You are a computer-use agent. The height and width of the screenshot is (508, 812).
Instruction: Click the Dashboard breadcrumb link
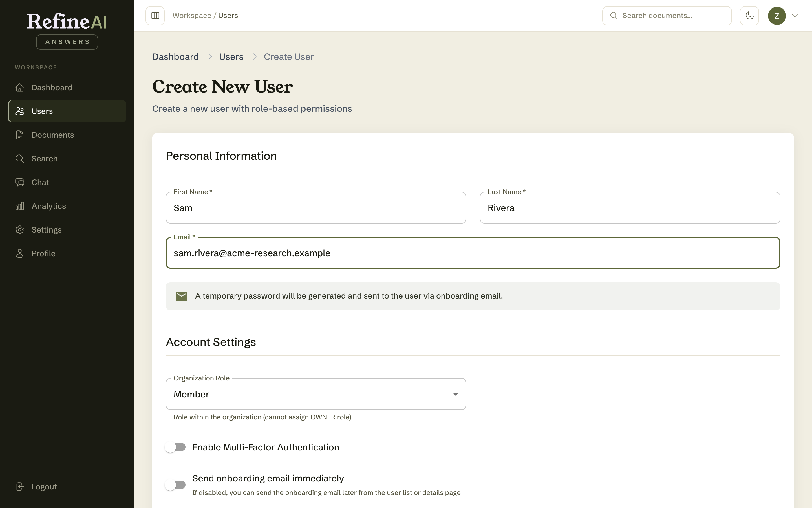(175, 57)
